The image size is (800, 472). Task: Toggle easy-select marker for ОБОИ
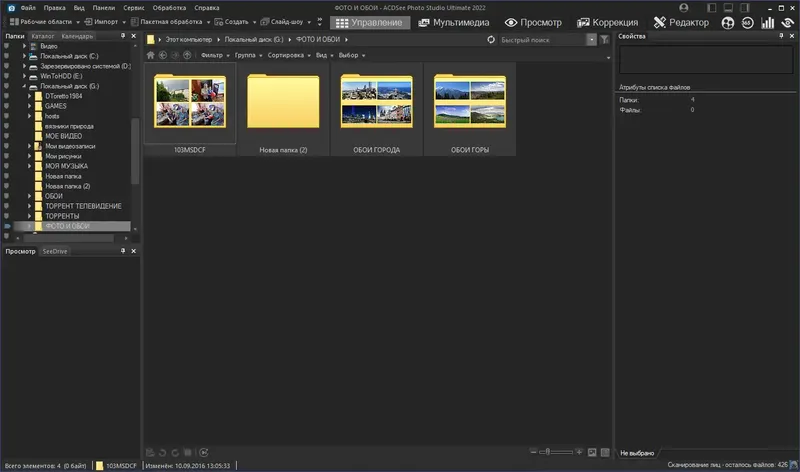6,196
